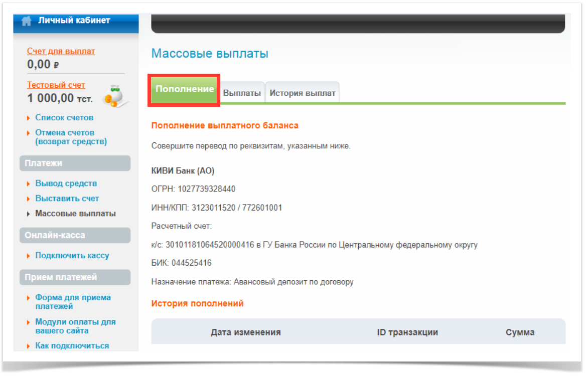Open the Как подключиться link
The image size is (588, 376).
coord(72,346)
